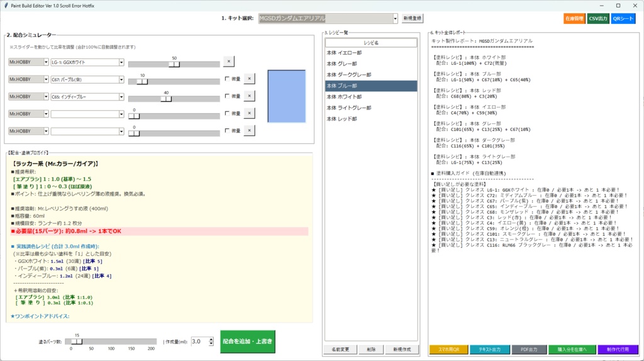The height and width of the screenshot is (361, 644).
Task: Click green 配合を追加・上書き button
Action: pyautogui.click(x=248, y=342)
